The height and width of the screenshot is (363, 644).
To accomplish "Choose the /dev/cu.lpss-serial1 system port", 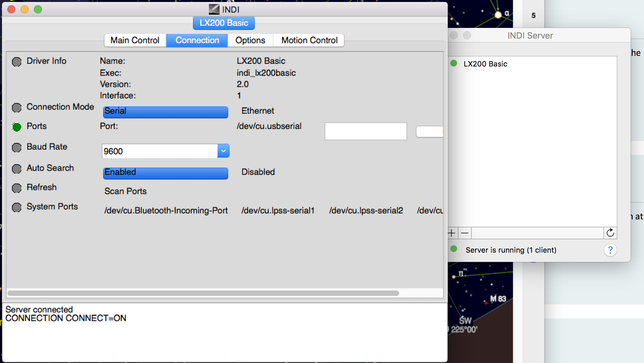I will [278, 210].
